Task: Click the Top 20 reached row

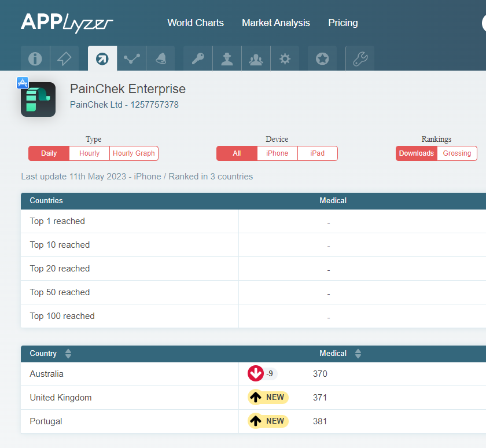Action: pos(253,269)
